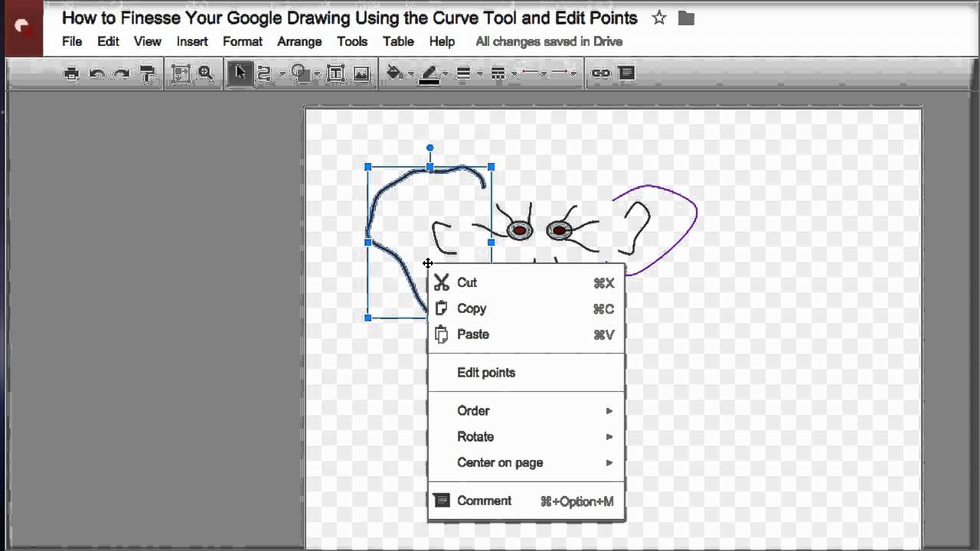Open the Insert menu

pyautogui.click(x=192, y=41)
